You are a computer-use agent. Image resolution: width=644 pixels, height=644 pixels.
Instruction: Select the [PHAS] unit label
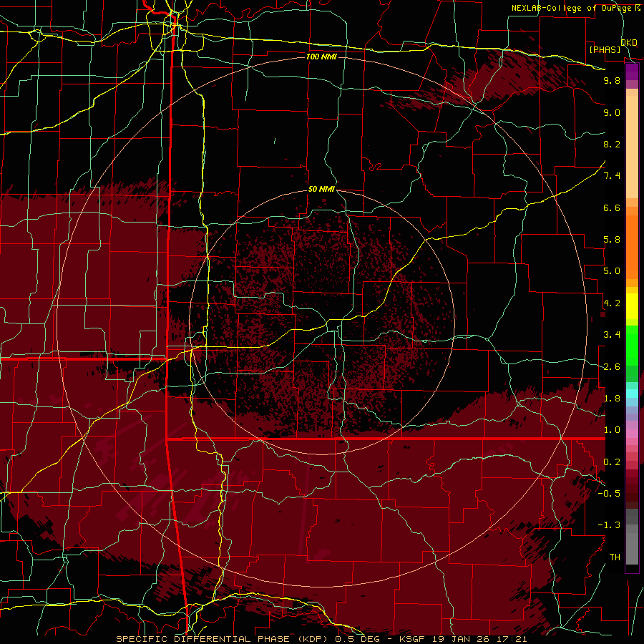(605, 50)
